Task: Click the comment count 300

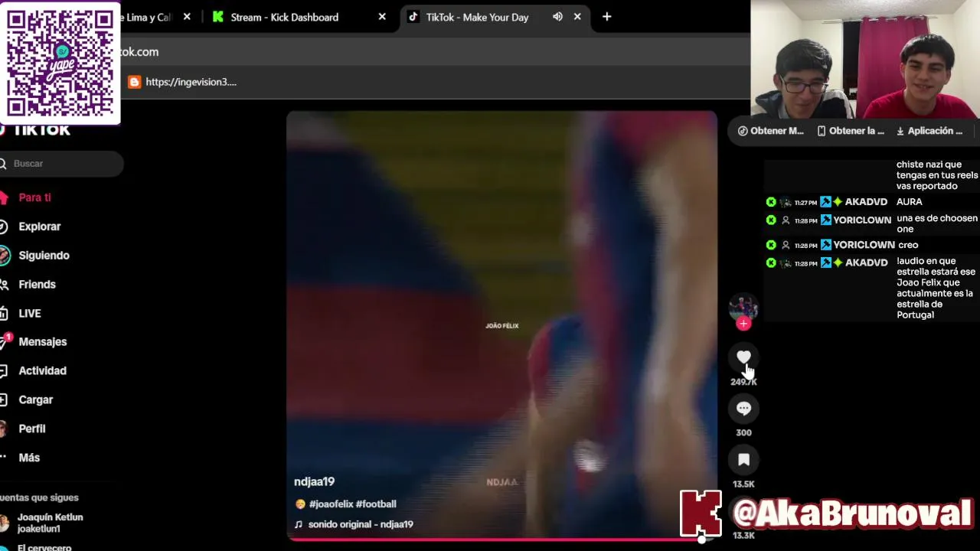Action: (x=743, y=432)
